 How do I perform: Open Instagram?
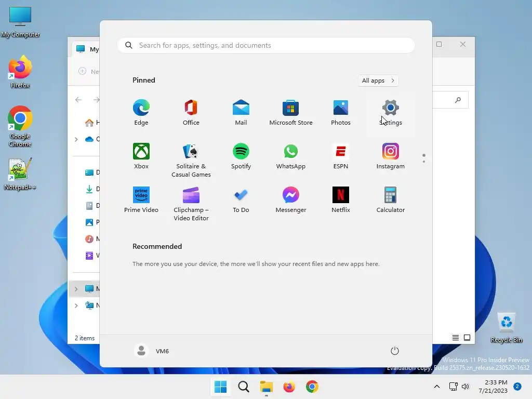(391, 156)
